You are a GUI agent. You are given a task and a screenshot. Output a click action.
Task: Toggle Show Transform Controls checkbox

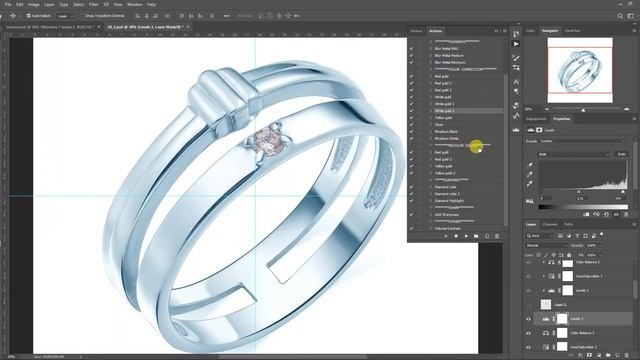82,16
